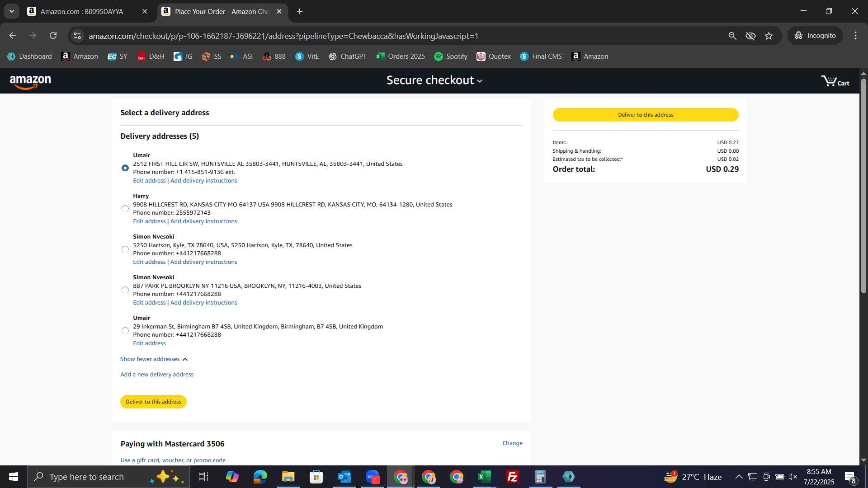Go back with the browser back arrow
Viewport: 868px width, 488px height.
tap(13, 36)
